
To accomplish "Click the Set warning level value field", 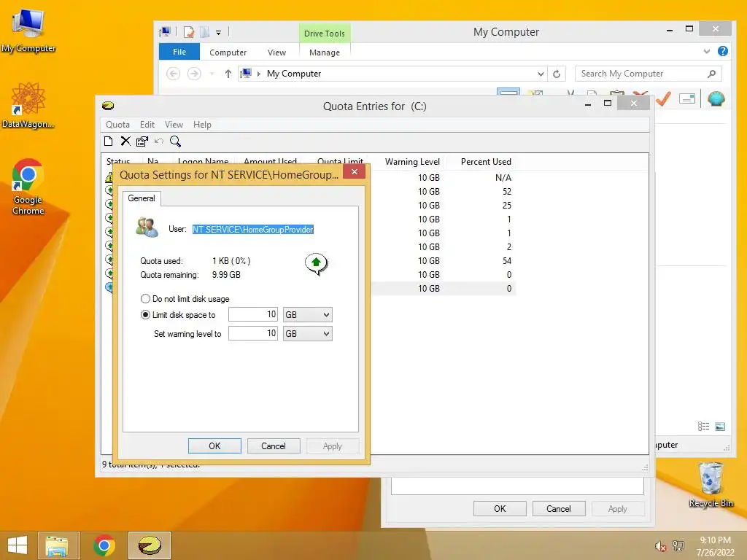I will click(x=253, y=333).
